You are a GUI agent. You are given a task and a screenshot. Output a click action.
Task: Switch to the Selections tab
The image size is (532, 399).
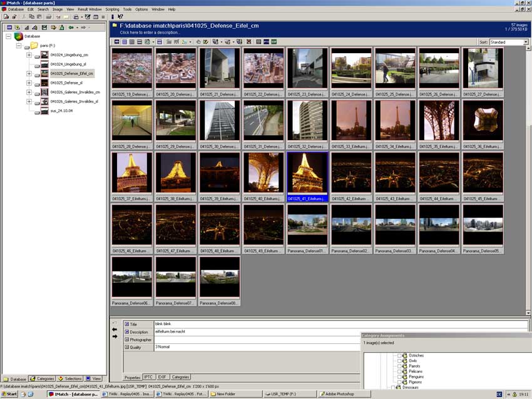pyautogui.click(x=70, y=378)
